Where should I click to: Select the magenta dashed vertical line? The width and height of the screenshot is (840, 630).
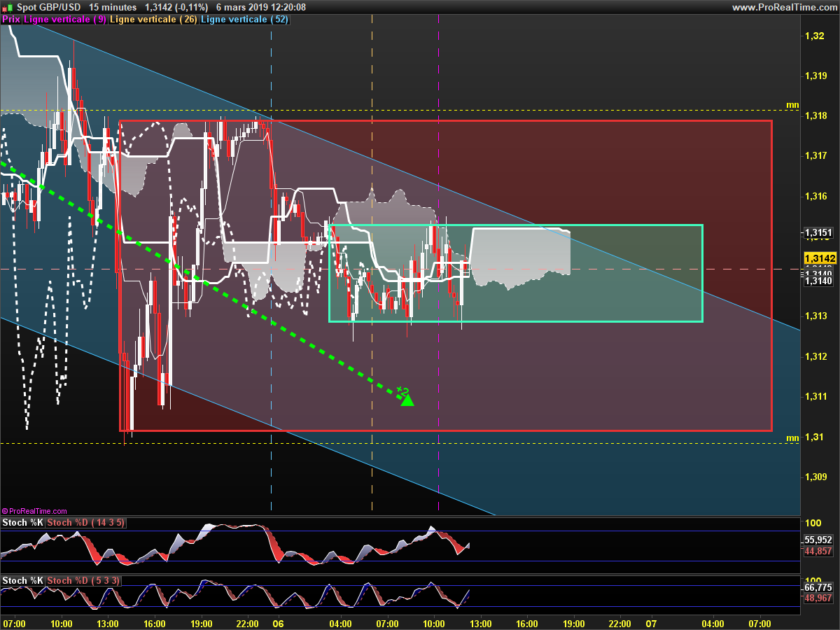click(438, 266)
